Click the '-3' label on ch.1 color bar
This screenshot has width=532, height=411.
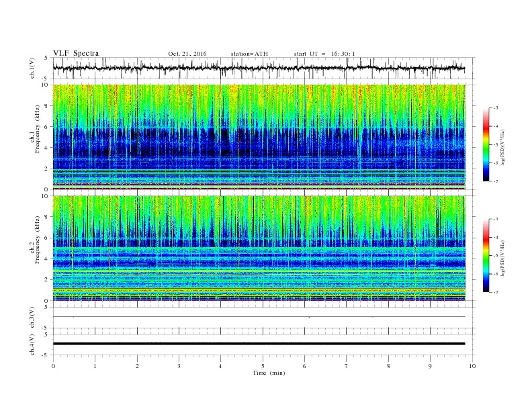tap(495, 108)
